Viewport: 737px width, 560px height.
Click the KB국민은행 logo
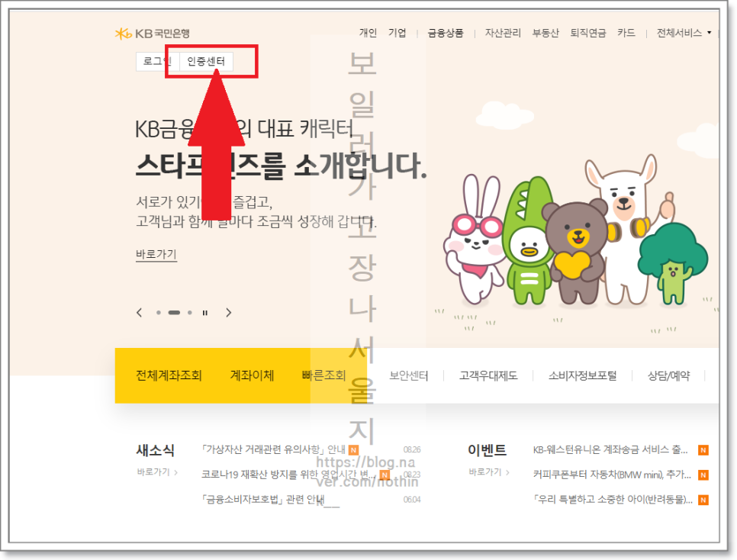(x=153, y=34)
